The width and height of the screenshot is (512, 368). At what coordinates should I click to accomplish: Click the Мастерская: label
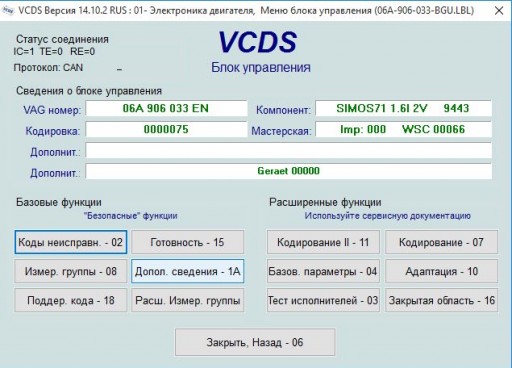tap(281, 131)
